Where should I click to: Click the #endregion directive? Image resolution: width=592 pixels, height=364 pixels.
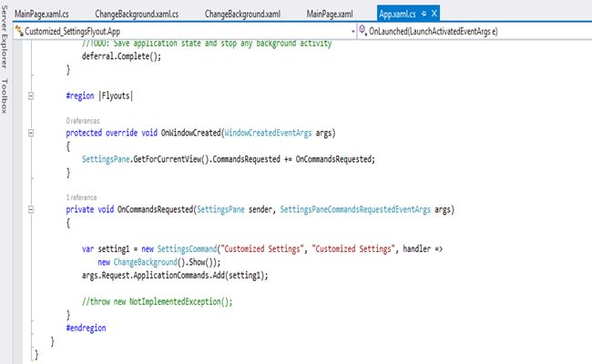tap(87, 329)
